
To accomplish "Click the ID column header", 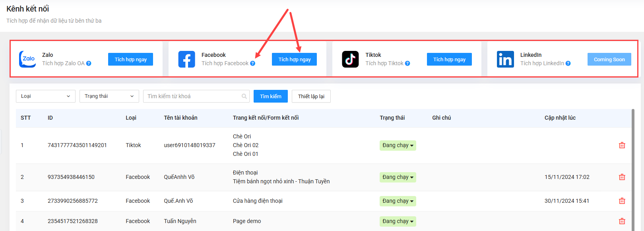I will (x=50, y=118).
